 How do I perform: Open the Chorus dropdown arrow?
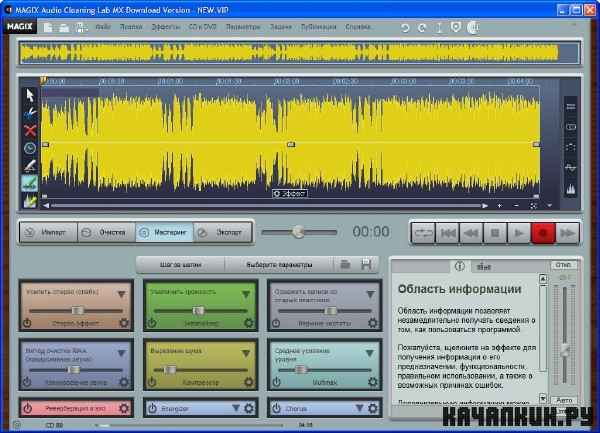point(359,408)
